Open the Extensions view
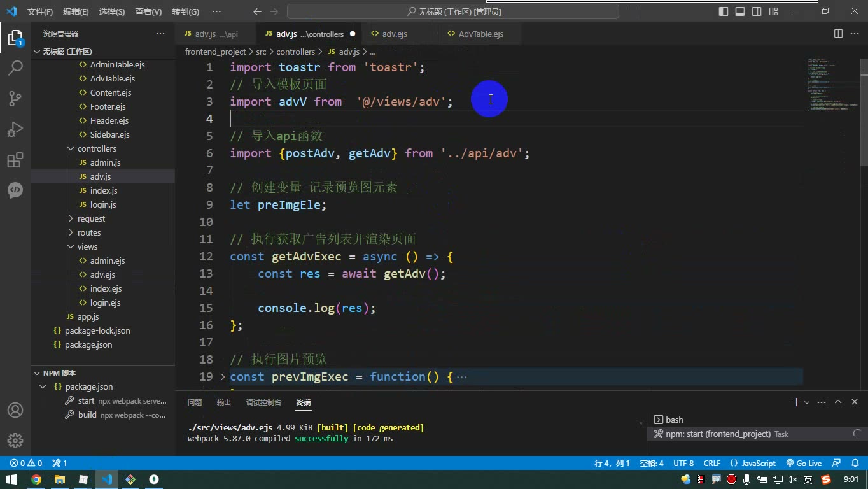868x489 pixels. [x=15, y=160]
